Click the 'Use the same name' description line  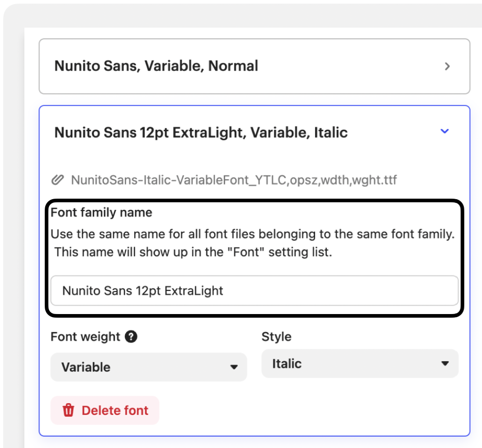252,234
